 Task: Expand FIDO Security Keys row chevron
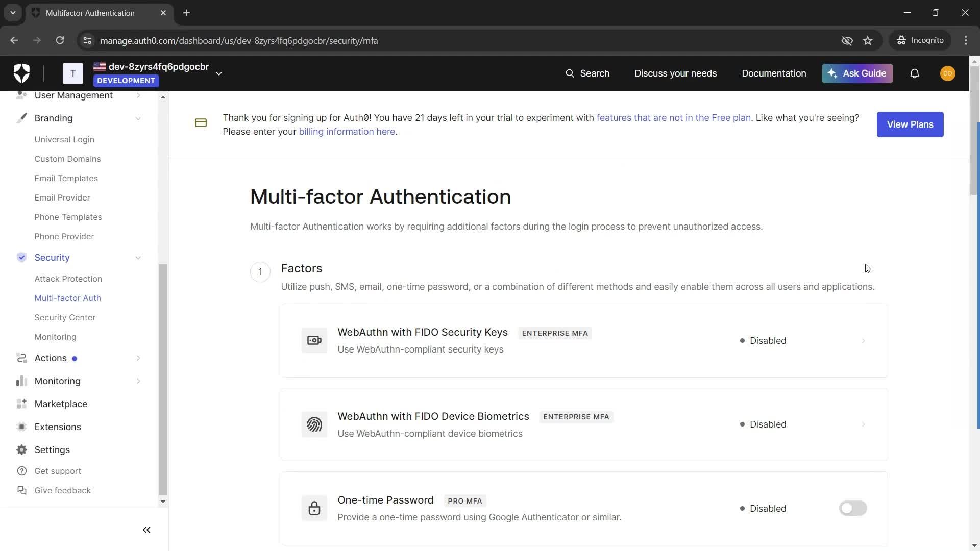pos(863,341)
